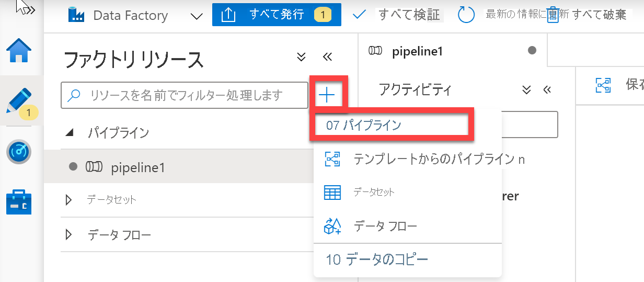Choose テンプレートからのパイプライン menu item
This screenshot has width=644, height=282.
[407, 159]
